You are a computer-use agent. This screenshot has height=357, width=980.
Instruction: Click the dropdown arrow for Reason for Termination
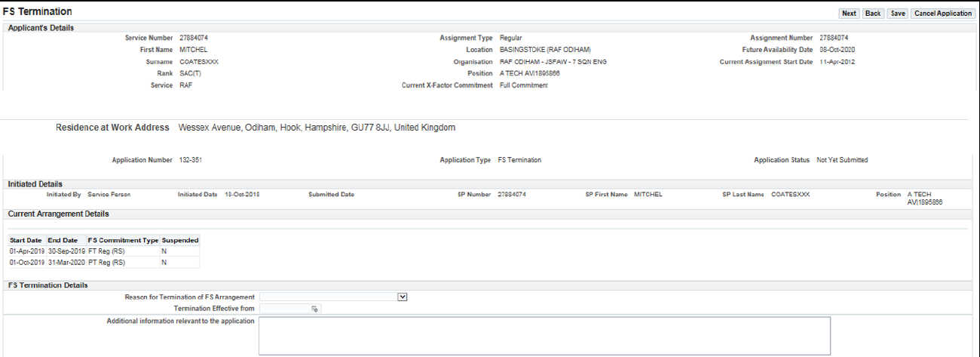click(403, 297)
